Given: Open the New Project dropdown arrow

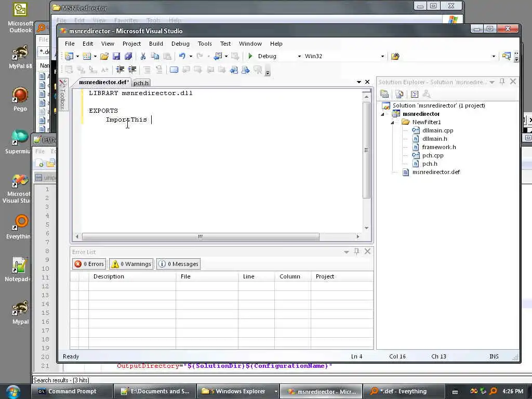Looking at the screenshot, I should [x=78, y=56].
